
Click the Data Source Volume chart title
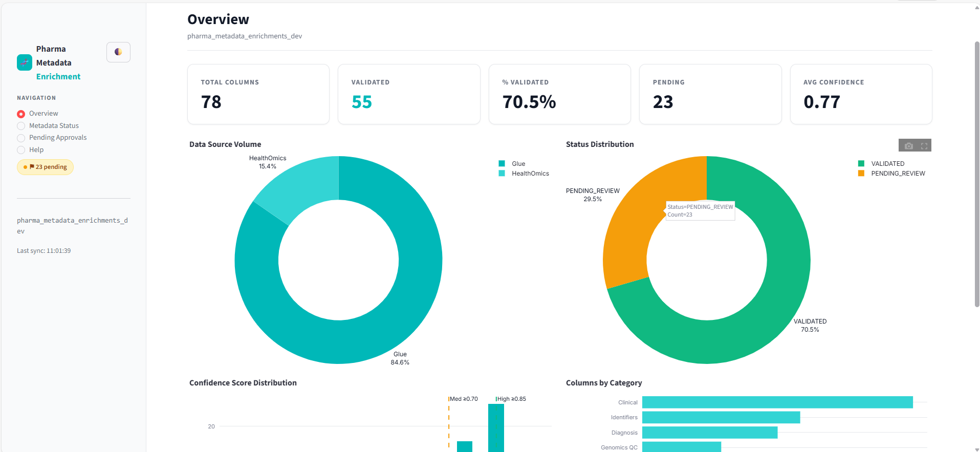click(x=225, y=144)
